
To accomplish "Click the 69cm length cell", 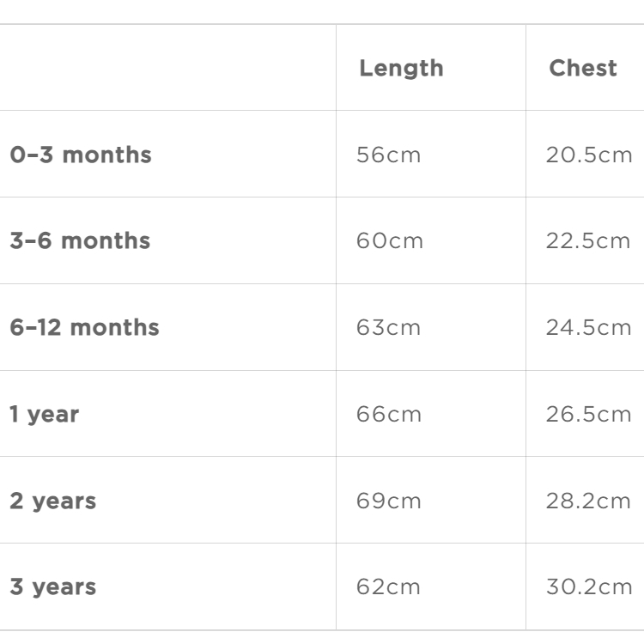I will click(389, 501).
